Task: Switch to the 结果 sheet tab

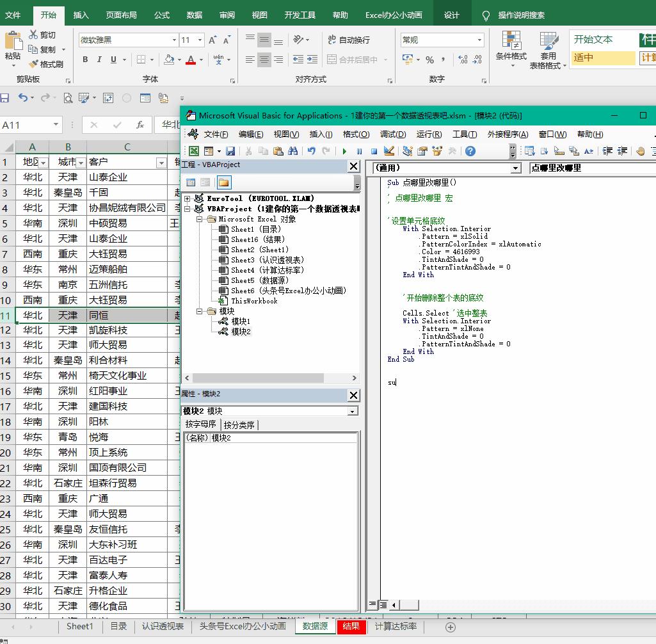Action: pyautogui.click(x=351, y=626)
